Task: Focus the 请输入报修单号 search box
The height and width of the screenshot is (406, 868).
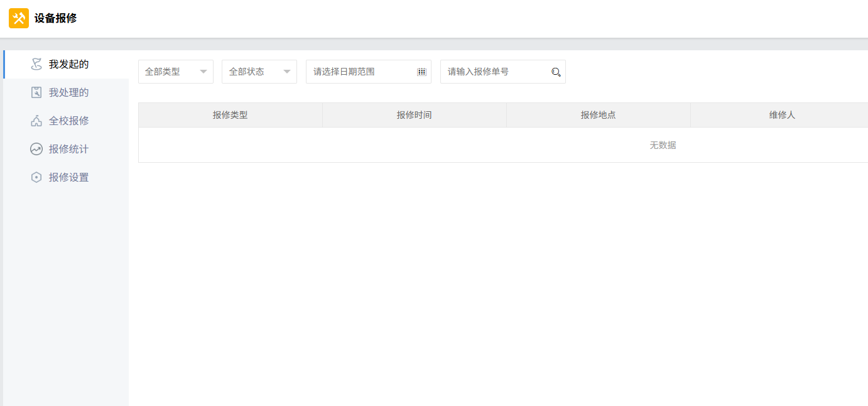Action: coord(496,72)
